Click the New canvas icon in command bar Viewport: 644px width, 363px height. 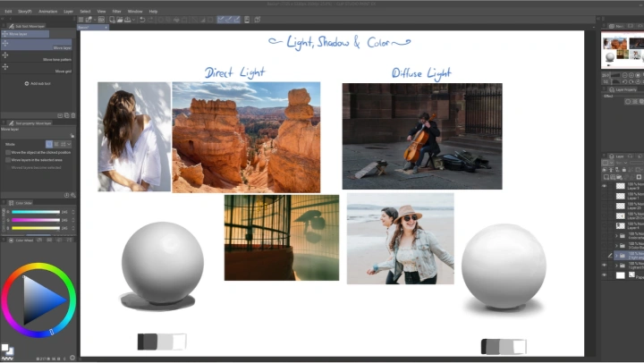tap(112, 20)
